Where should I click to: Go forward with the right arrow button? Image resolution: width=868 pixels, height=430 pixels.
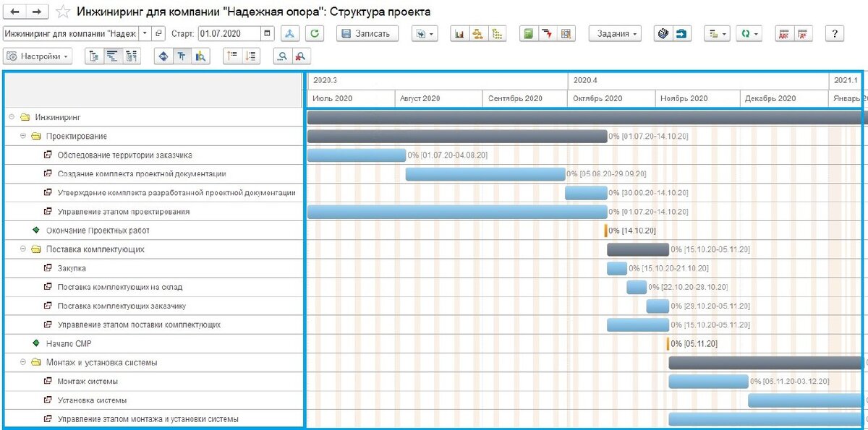click(38, 12)
